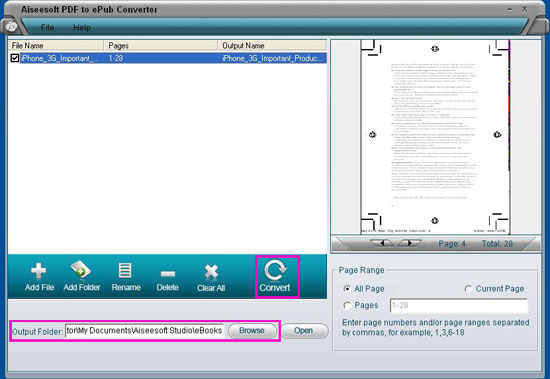Go to previous preview page arrow

pos(382,243)
